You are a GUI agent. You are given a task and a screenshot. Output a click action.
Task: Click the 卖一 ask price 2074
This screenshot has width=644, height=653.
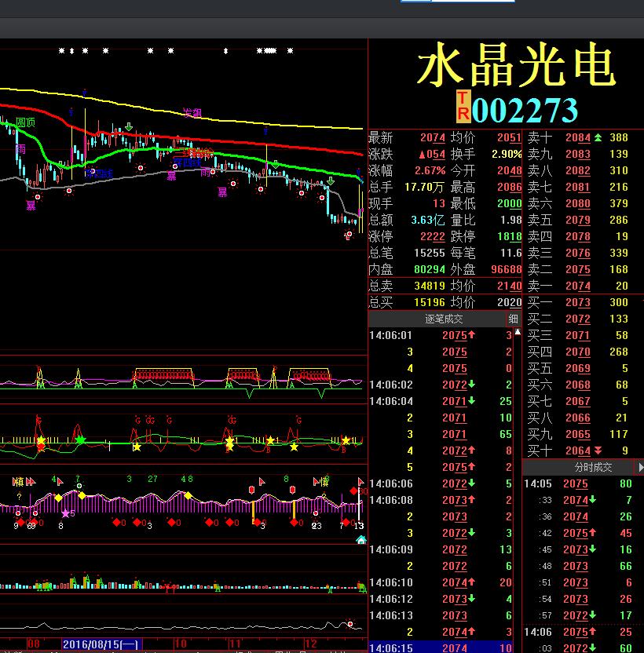pos(578,286)
